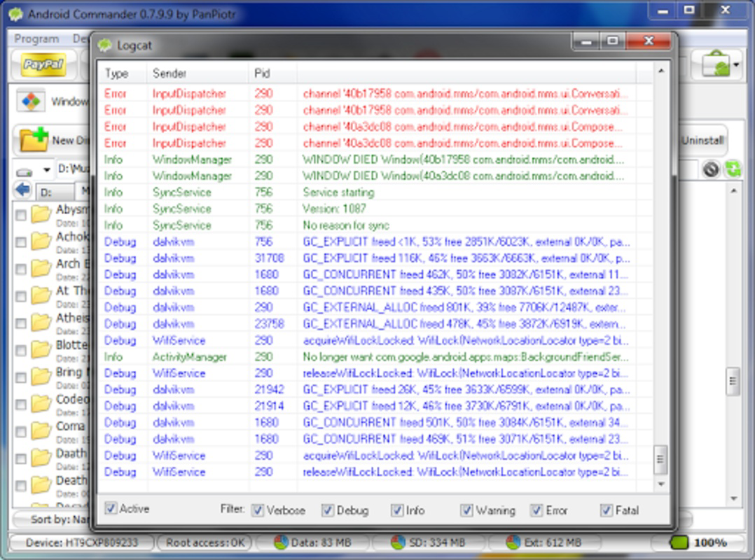Image resolution: width=755 pixels, height=560 pixels.
Task: Click the Achok folder icon
Action: pos(41,241)
